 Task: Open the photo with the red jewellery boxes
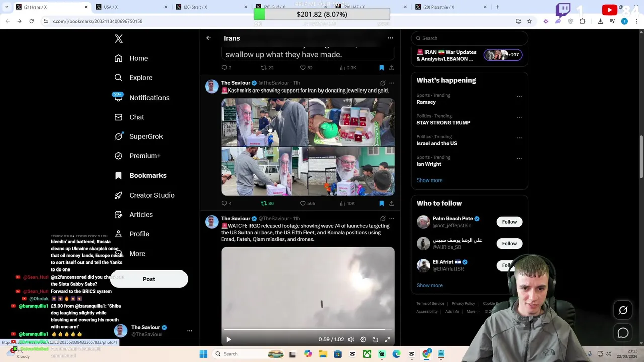coord(352,122)
